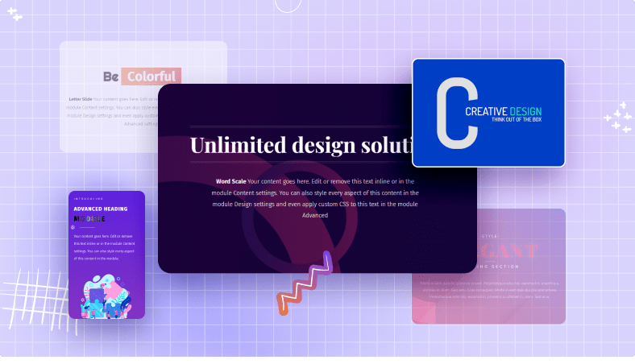Image resolution: width=635 pixels, height=364 pixels.
Task: Click the 'Letter Slide' bold label
Action: coord(81,99)
